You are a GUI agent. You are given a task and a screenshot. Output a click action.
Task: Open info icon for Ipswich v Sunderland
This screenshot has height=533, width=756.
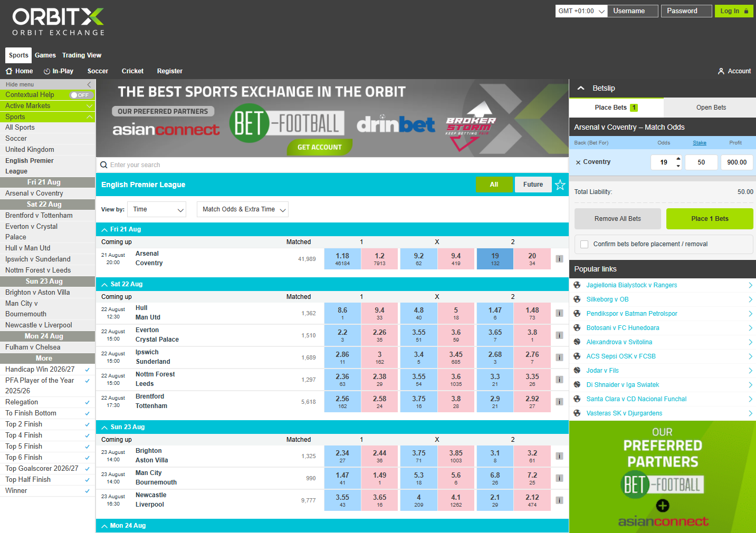point(559,357)
